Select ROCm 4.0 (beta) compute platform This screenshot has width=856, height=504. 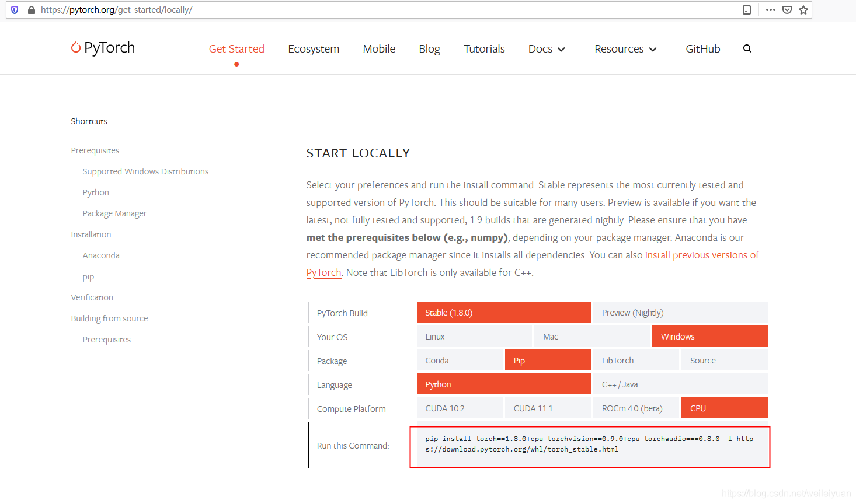tap(636, 408)
